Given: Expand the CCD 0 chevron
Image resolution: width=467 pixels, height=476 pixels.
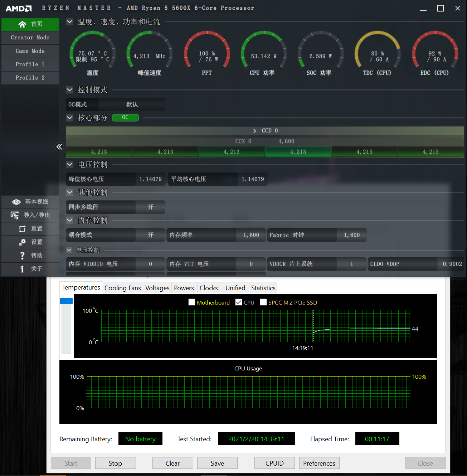Looking at the screenshot, I should [x=254, y=131].
